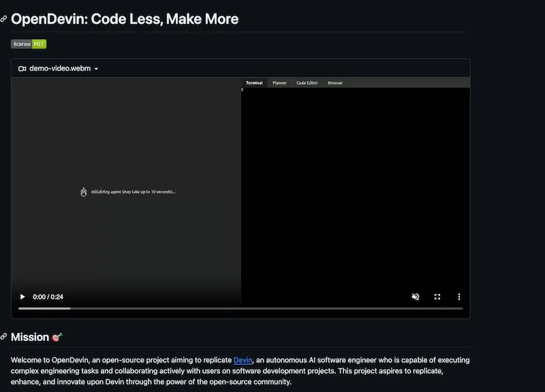
Task: Unmute the demo video audio
Action: point(416,297)
